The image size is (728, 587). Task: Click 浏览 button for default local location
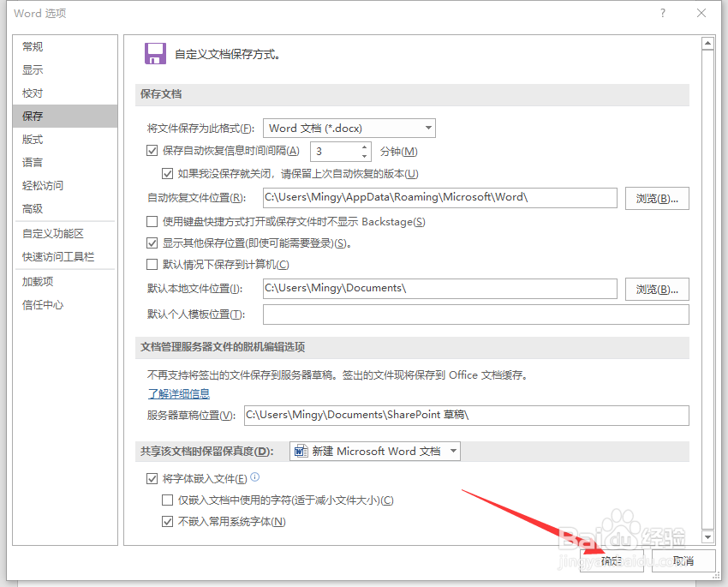[657, 290]
